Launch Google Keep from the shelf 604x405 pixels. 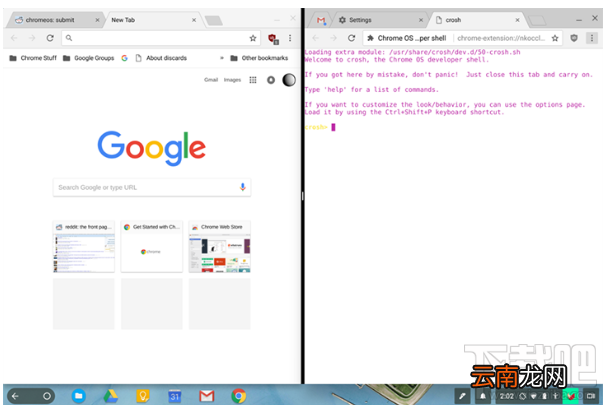click(x=143, y=396)
